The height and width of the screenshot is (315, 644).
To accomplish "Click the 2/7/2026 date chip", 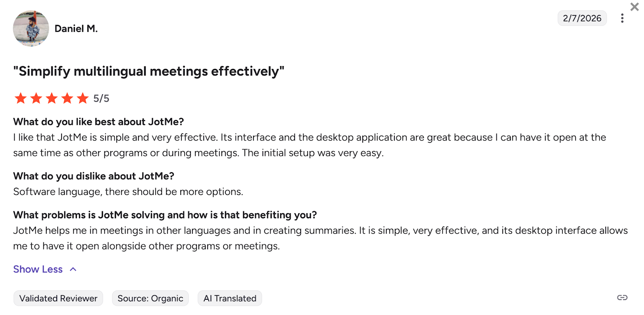I will pyautogui.click(x=582, y=18).
